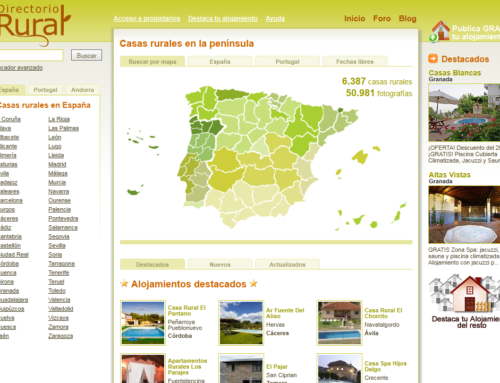Open the Ciudad Real province link

coord(14,254)
